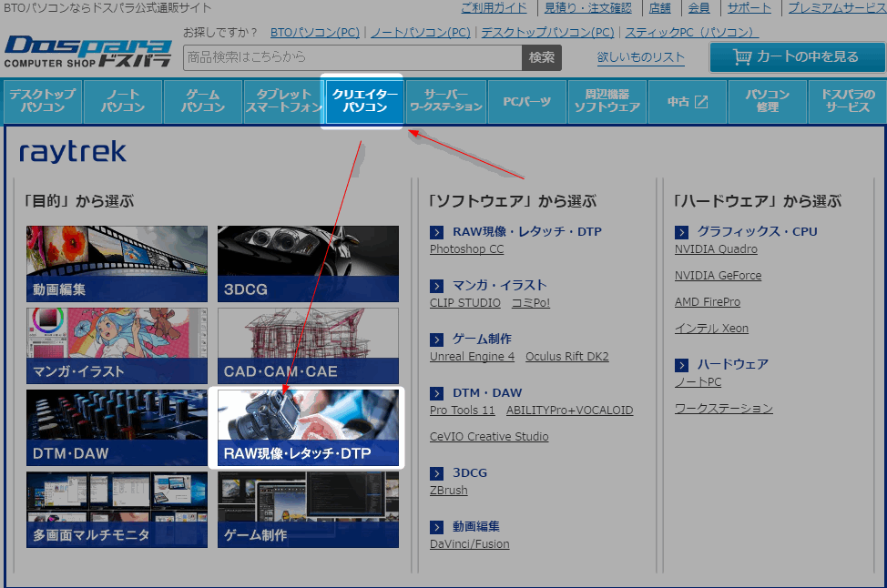Select the RAW現像・レタッチ・DTP camera thumbnail
The width and height of the screenshot is (887, 588).
[x=309, y=428]
